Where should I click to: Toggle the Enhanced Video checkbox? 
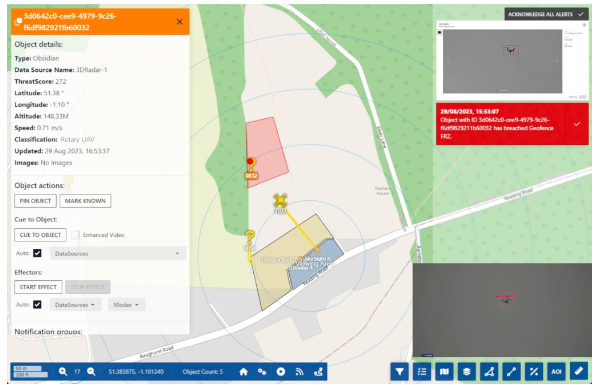(x=75, y=235)
